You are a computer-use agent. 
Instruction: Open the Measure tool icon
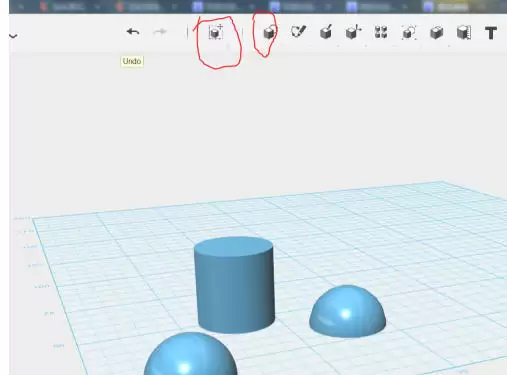(x=464, y=32)
